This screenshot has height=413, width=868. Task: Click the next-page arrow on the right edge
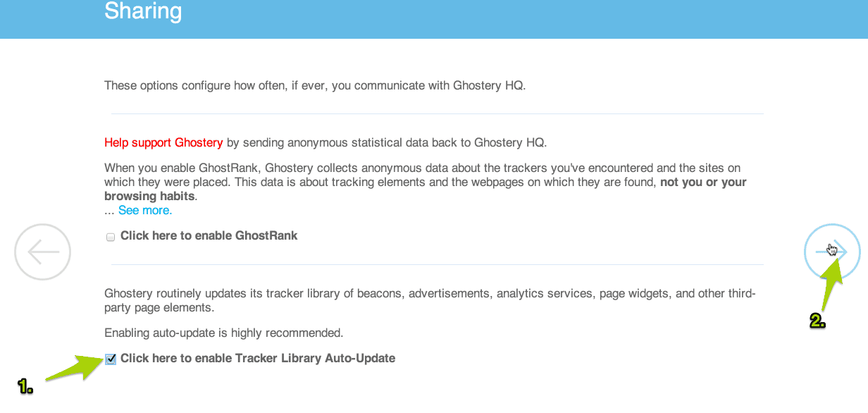832,252
